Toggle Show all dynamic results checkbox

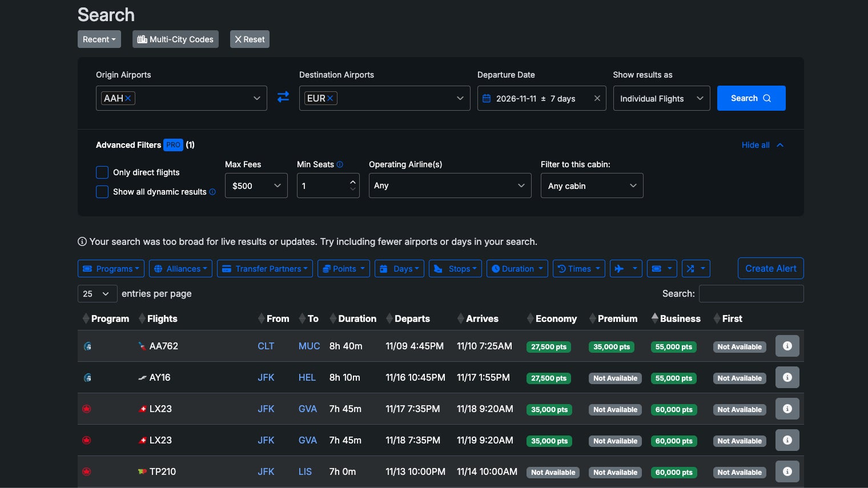pyautogui.click(x=102, y=192)
